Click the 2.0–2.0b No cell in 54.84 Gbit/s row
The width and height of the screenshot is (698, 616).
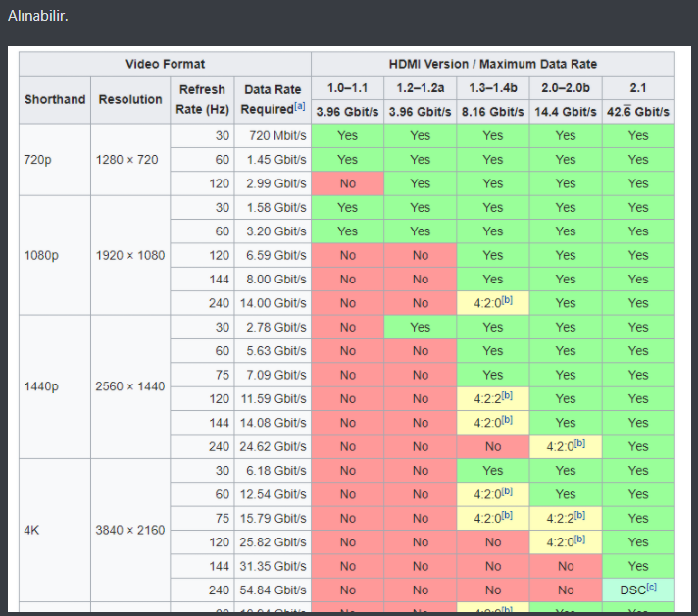click(x=566, y=590)
